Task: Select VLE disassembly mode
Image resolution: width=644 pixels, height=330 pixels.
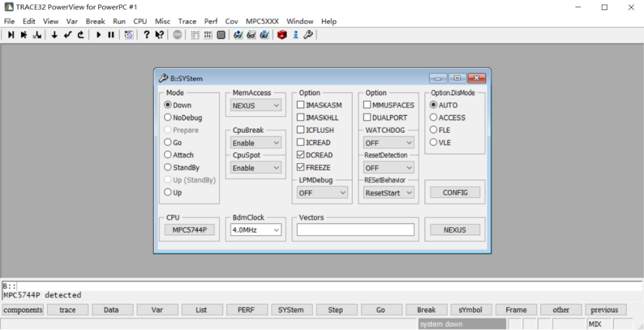Action: point(434,142)
